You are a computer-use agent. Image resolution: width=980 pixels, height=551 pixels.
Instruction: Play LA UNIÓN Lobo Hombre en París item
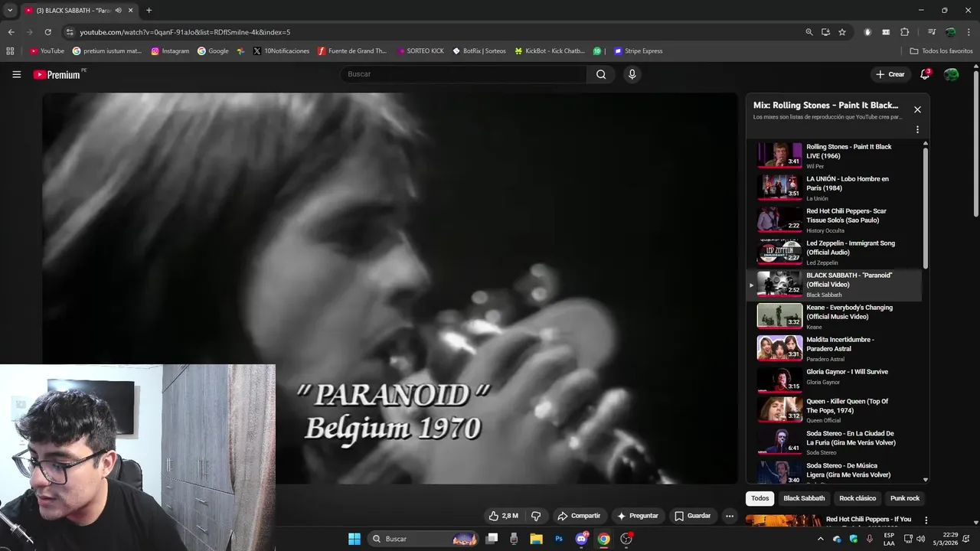[x=835, y=187]
